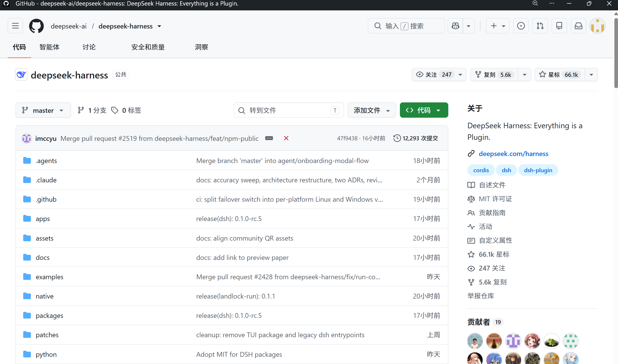The height and width of the screenshot is (364, 618).
Task: Switch to the 智能体 tab
Action: (x=49, y=47)
